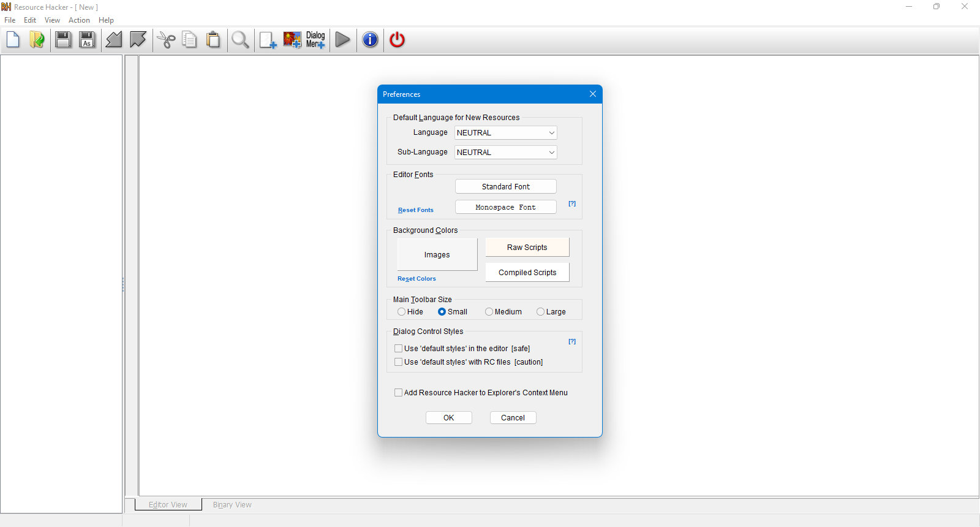
Task: Click the Add image resource icon
Action: [292, 40]
